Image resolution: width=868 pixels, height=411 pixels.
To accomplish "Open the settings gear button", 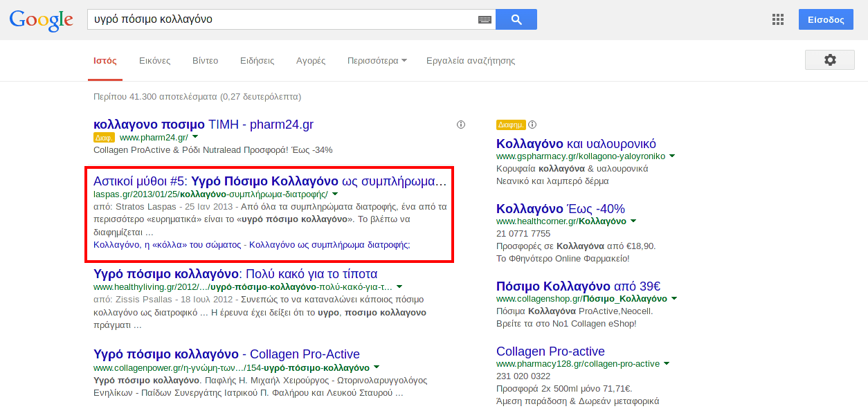I will coord(830,60).
